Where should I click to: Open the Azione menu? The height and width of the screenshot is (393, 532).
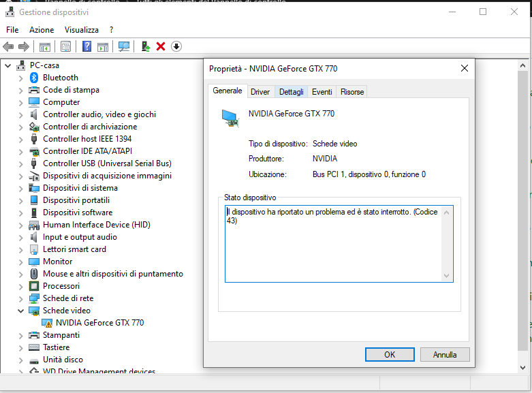point(42,30)
